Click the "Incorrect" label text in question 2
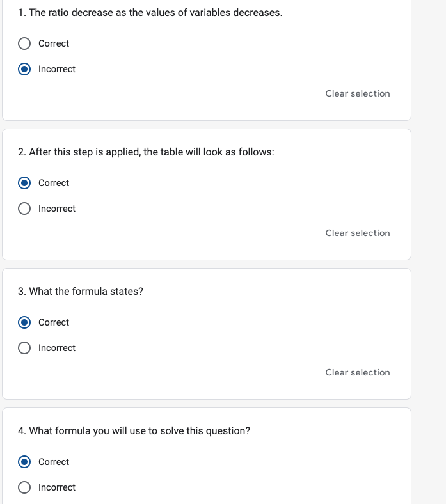Viewport: 446px width, 504px height. 57,209
